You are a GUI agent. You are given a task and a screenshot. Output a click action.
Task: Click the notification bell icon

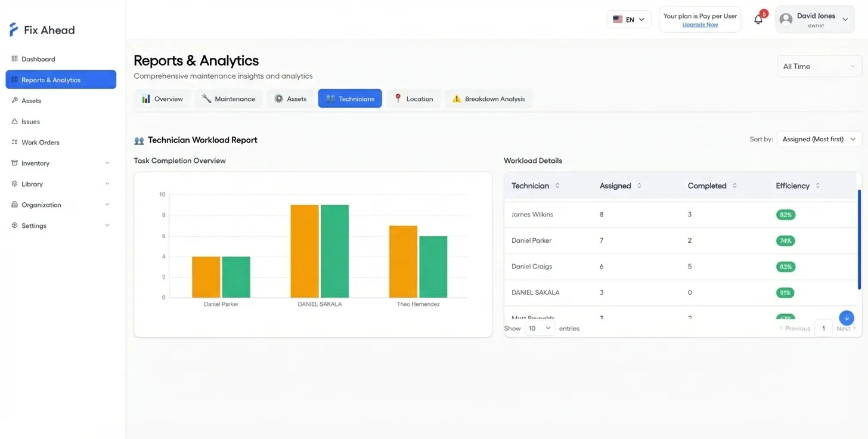point(758,20)
